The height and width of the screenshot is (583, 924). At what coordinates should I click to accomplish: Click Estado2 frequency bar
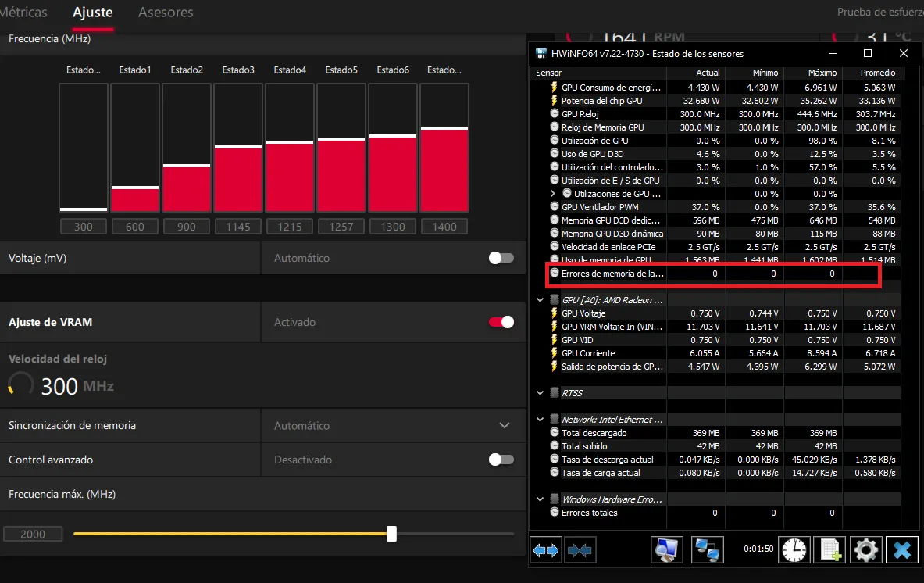187,148
